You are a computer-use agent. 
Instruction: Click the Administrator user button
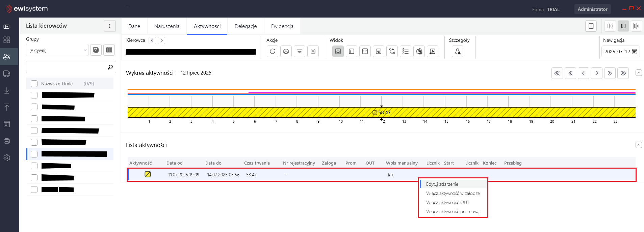tap(592, 9)
